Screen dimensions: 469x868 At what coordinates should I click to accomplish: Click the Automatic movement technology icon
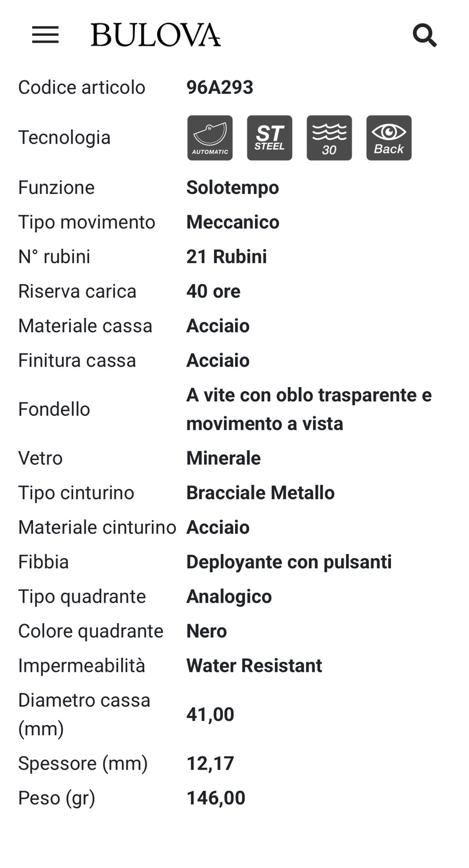[x=210, y=138]
